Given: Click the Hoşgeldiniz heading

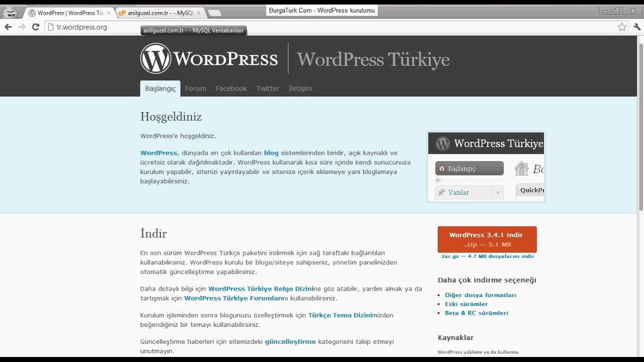Looking at the screenshot, I should pyautogui.click(x=171, y=117).
